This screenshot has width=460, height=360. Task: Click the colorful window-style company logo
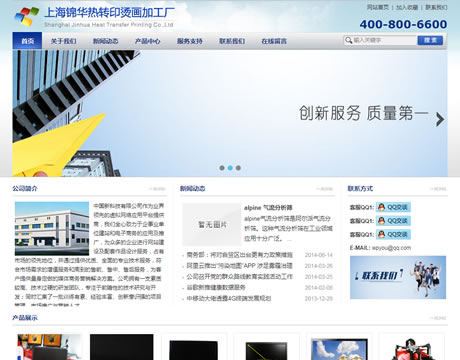click(27, 16)
